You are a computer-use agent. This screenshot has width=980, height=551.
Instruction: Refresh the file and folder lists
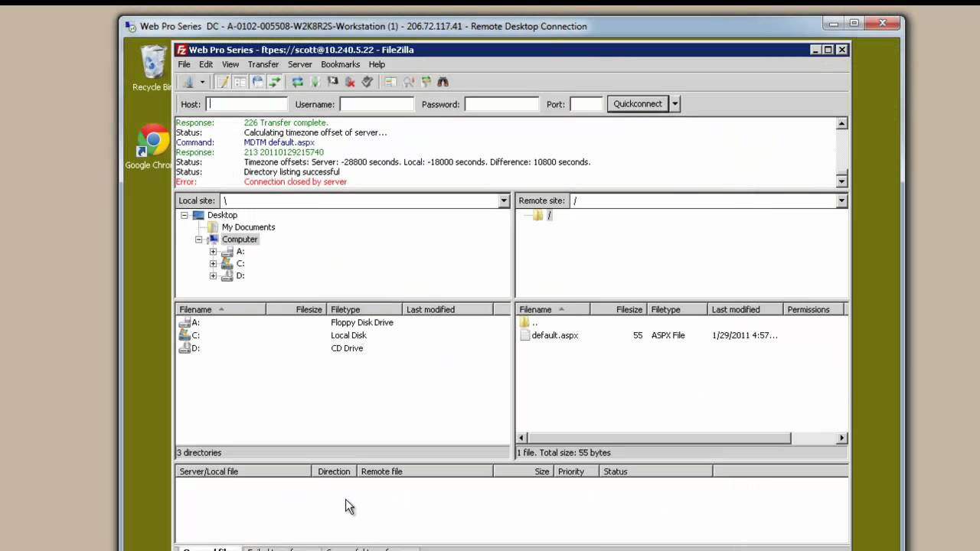tap(298, 82)
